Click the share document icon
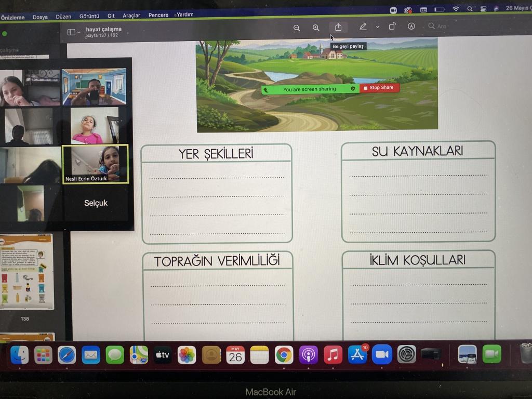Image resolution: width=532 pixels, height=399 pixels. pos(338,28)
